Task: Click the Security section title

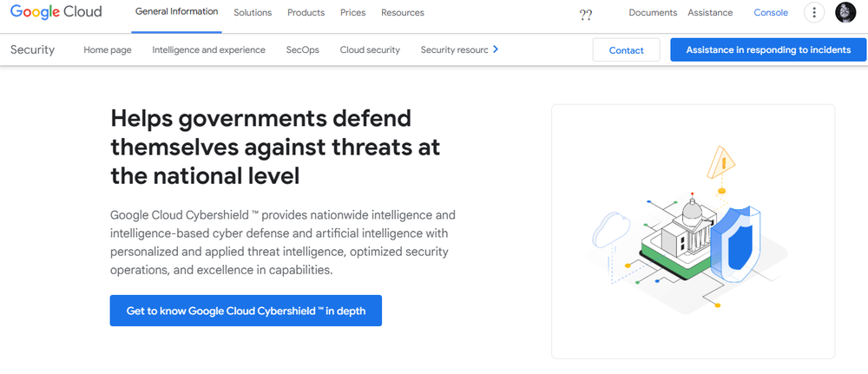Action: (33, 49)
